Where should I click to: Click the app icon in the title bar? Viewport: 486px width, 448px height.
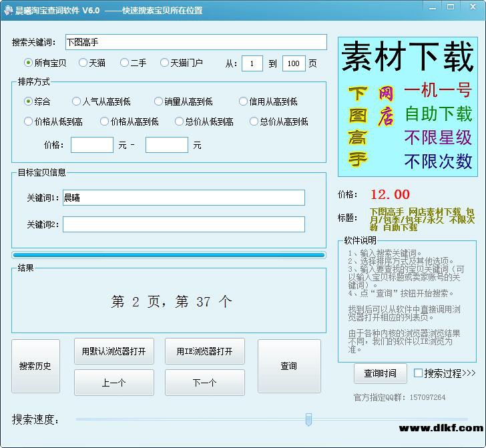7,10
